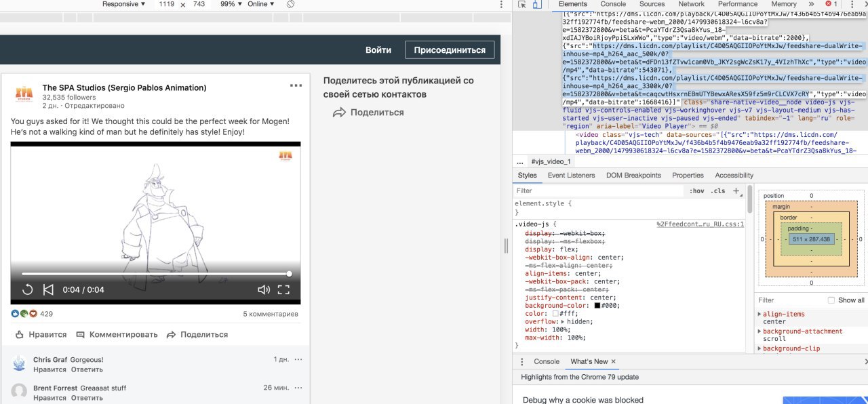Toggle the device toolbar icon in DevTools
The image size is (868, 404).
tap(536, 4)
